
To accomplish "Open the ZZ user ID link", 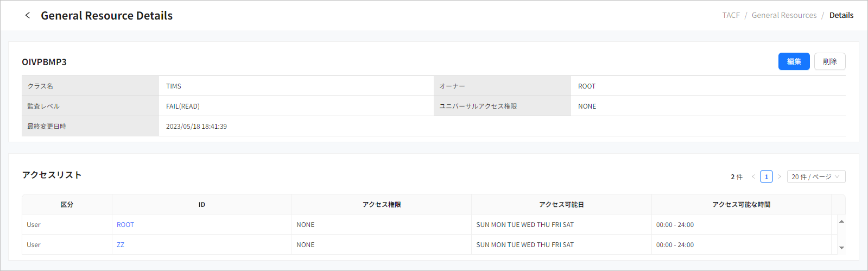I will (121, 244).
